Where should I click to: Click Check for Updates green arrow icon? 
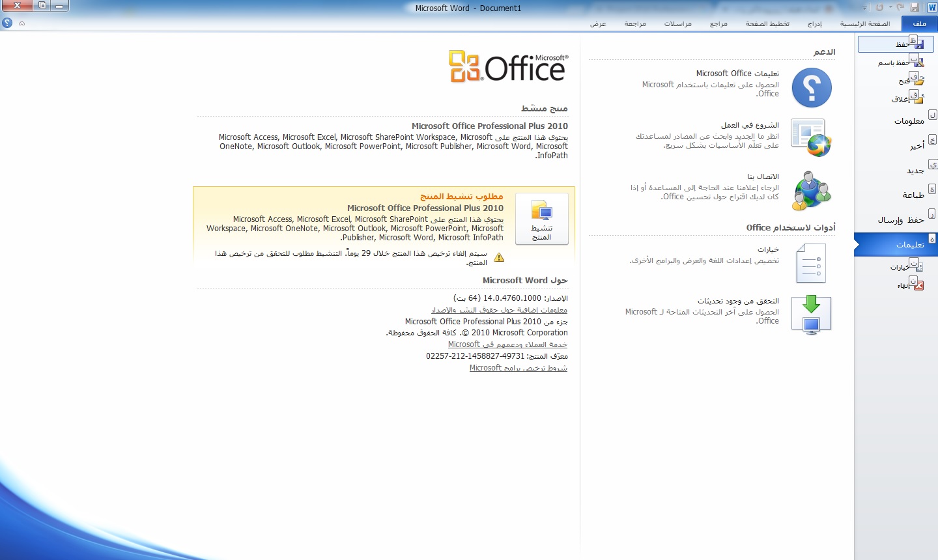[811, 315]
